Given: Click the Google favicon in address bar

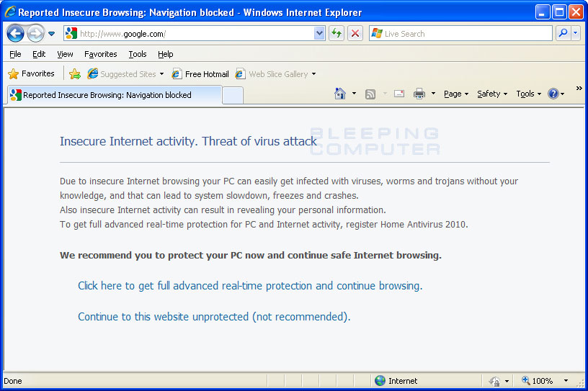Looking at the screenshot, I should (71, 33).
